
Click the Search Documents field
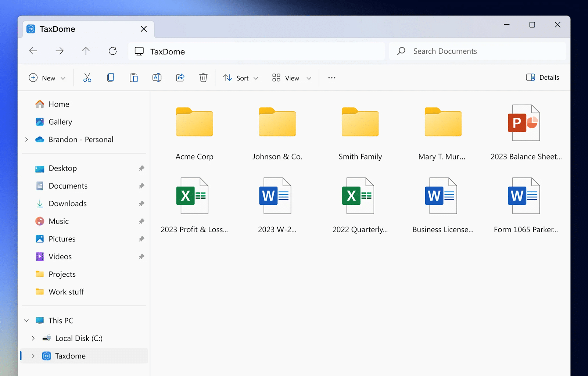pyautogui.click(x=459, y=51)
